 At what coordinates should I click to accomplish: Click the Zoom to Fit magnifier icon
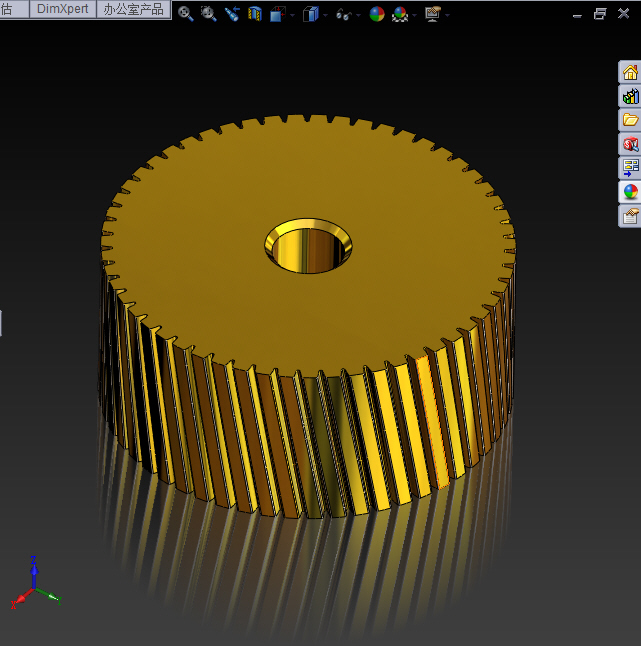point(186,14)
